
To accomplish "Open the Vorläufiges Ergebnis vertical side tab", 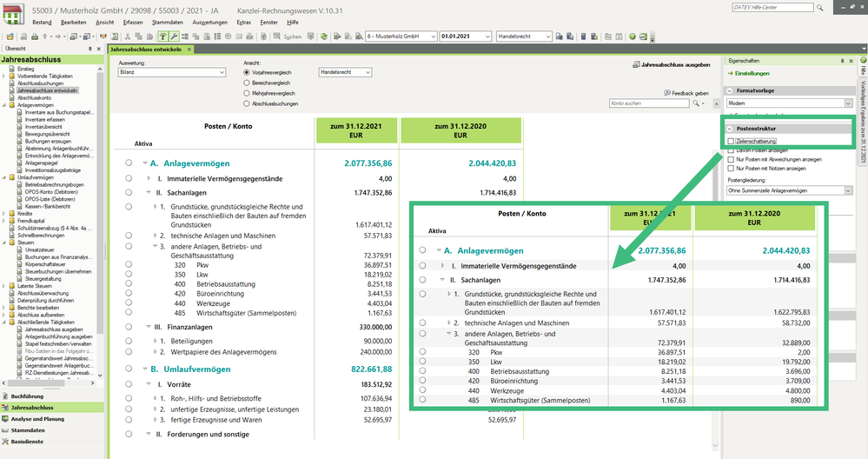I will click(x=863, y=122).
